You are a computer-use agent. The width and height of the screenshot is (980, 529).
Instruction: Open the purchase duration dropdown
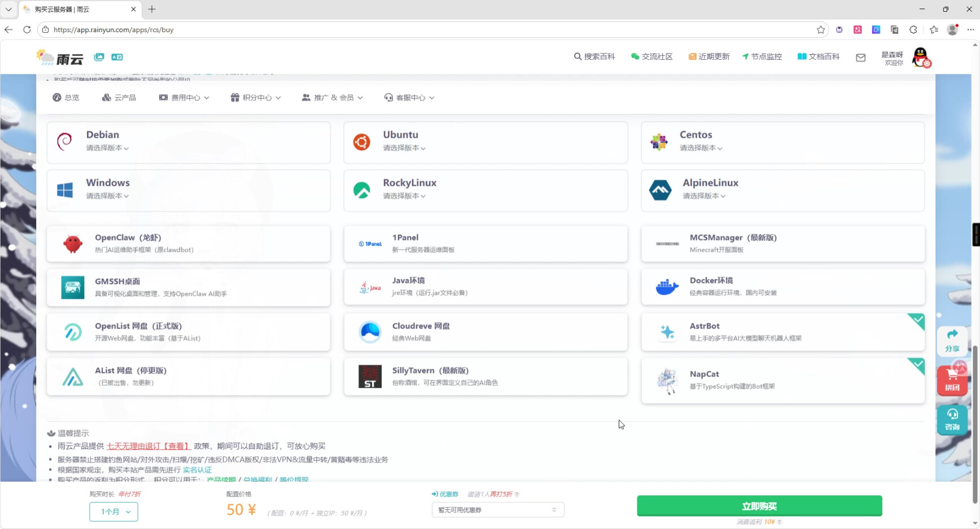click(113, 511)
